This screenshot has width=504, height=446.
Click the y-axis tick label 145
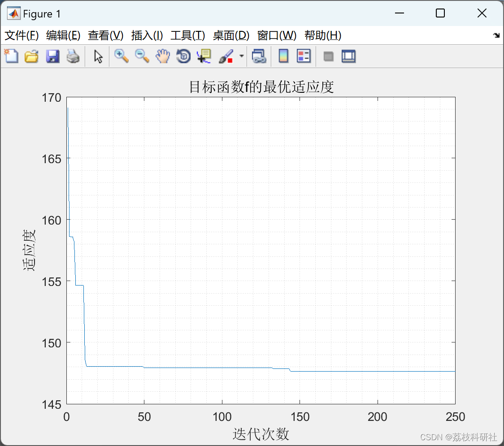[52, 405]
